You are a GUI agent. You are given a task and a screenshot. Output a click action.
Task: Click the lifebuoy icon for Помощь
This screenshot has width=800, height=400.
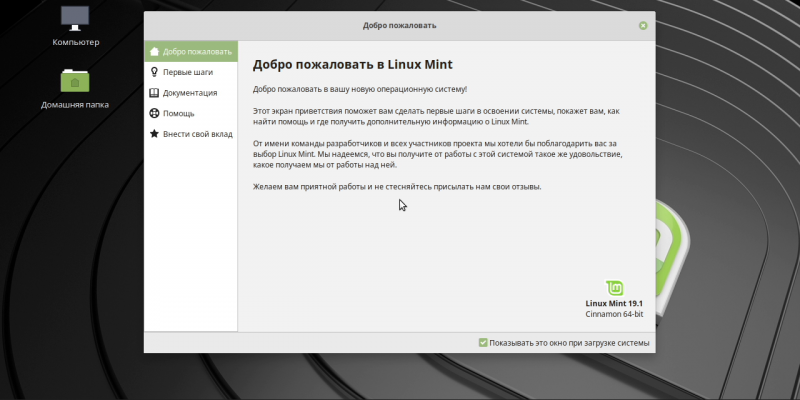(x=154, y=113)
